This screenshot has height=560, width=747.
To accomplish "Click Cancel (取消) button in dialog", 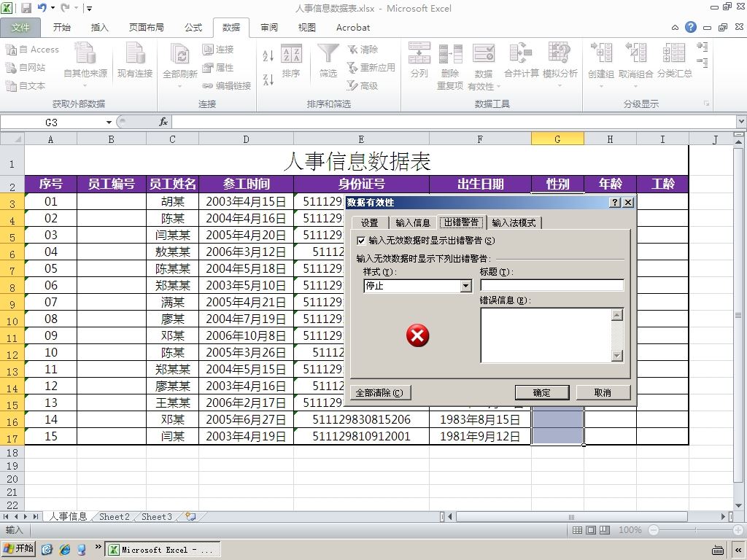I will (x=603, y=393).
